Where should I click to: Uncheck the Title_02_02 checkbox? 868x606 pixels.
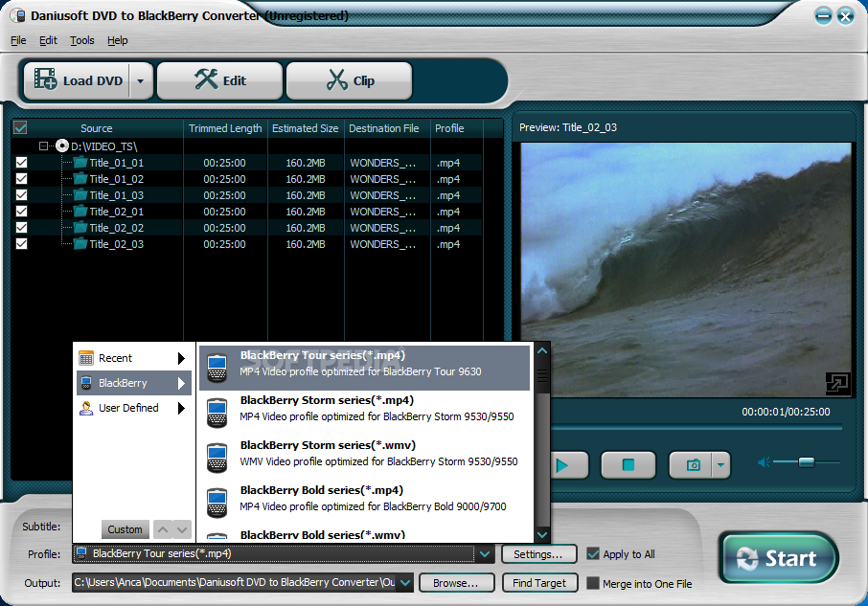[x=22, y=228]
